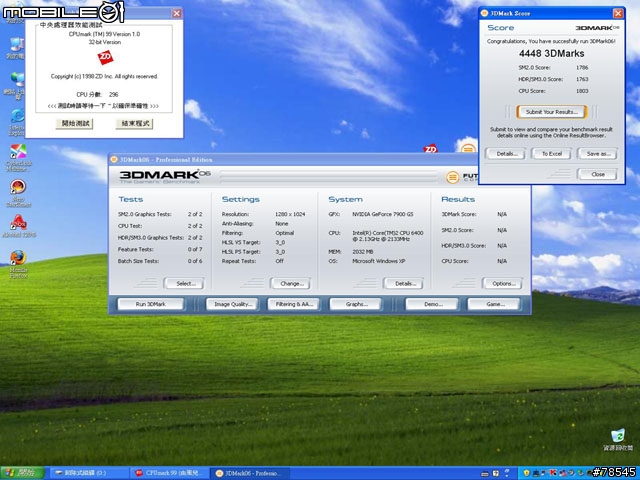Click Batch Size Tests count '0 of 6'

click(195, 261)
